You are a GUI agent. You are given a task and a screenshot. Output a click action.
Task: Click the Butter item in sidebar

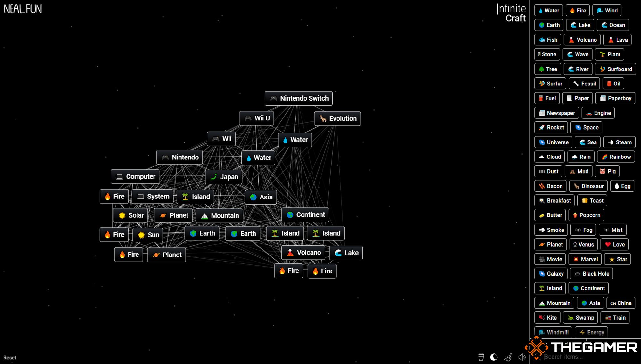[x=550, y=215]
